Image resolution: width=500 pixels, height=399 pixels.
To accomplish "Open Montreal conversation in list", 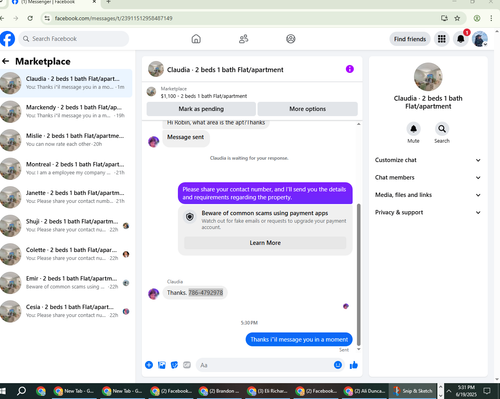I will (x=66, y=168).
